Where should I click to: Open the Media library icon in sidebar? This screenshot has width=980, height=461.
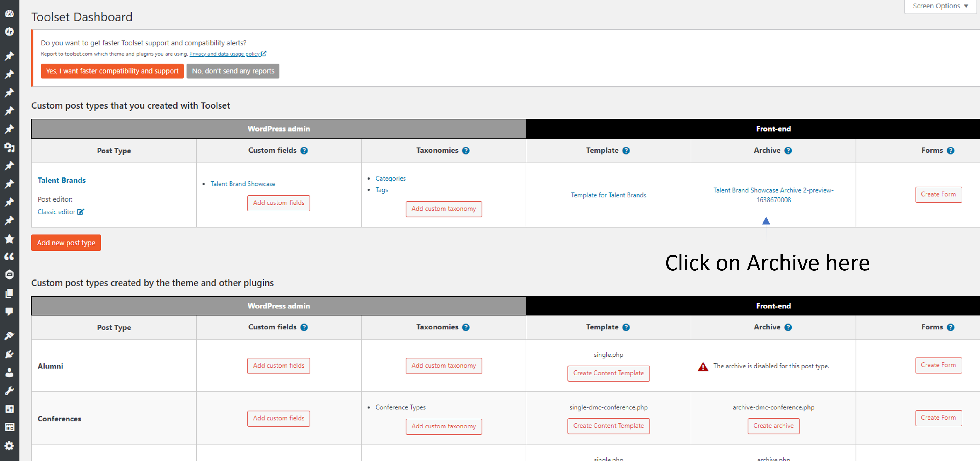point(9,147)
